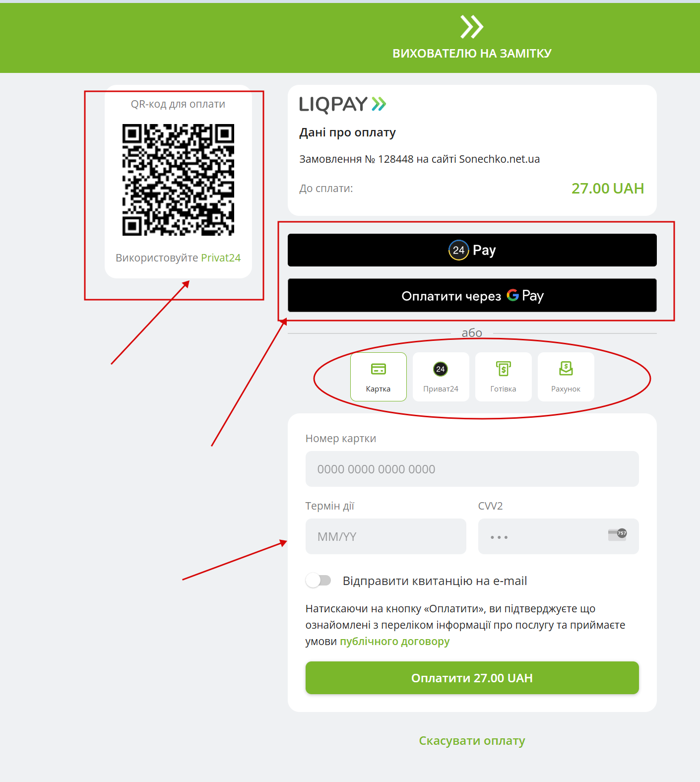700x782 pixels.
Task: Choose the Рахунок payment tab
Action: tap(566, 377)
